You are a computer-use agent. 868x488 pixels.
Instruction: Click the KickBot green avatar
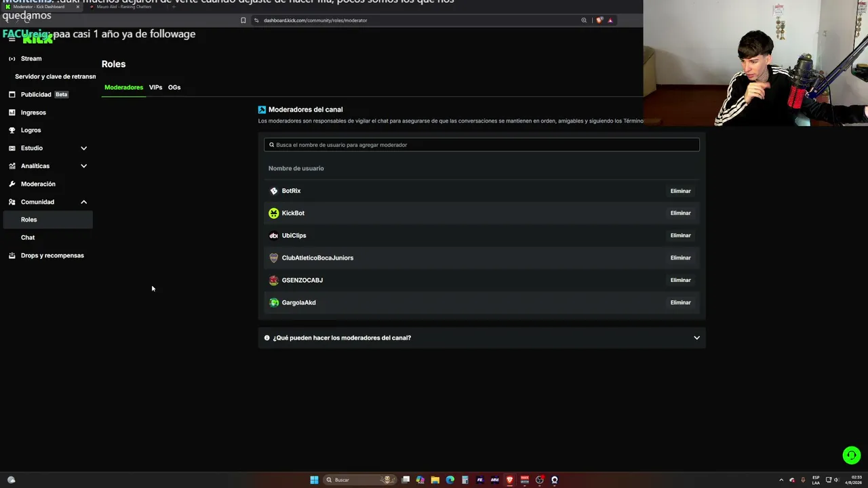pos(274,213)
